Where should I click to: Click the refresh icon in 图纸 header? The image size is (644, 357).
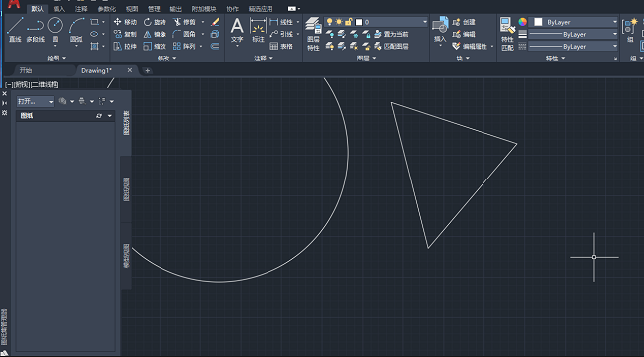[99, 116]
